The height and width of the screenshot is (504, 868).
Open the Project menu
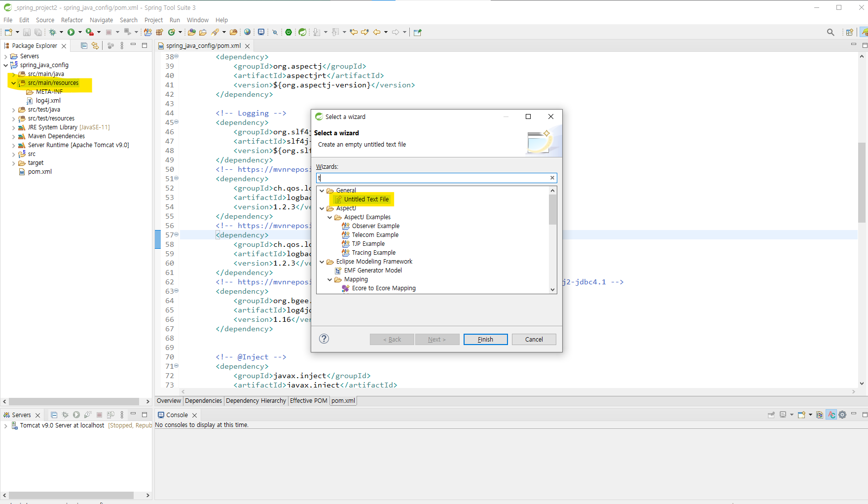point(153,20)
